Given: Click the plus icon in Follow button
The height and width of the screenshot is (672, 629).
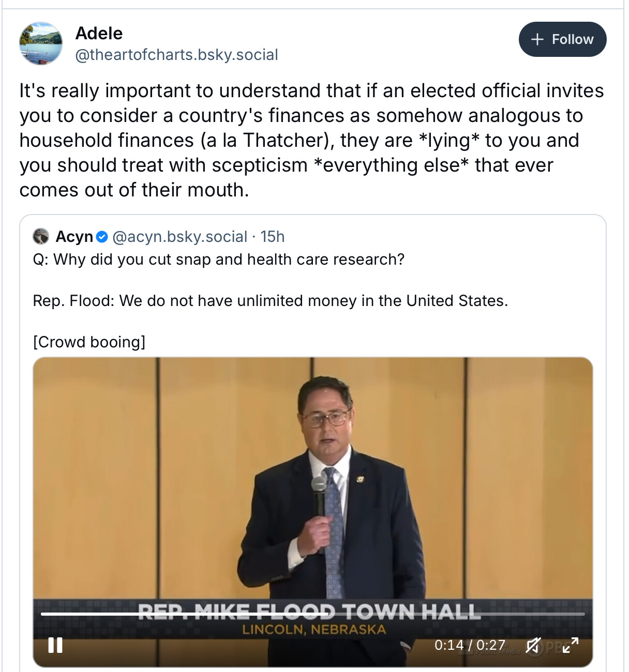Looking at the screenshot, I should click(537, 39).
